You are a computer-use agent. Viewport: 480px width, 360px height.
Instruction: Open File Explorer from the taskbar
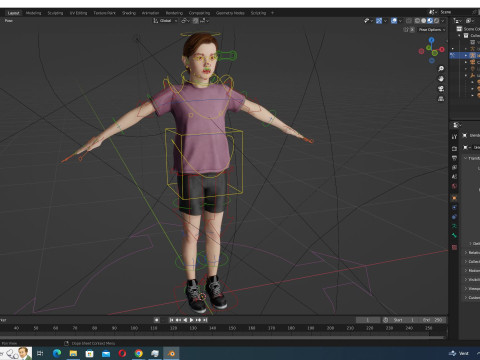[73, 353]
